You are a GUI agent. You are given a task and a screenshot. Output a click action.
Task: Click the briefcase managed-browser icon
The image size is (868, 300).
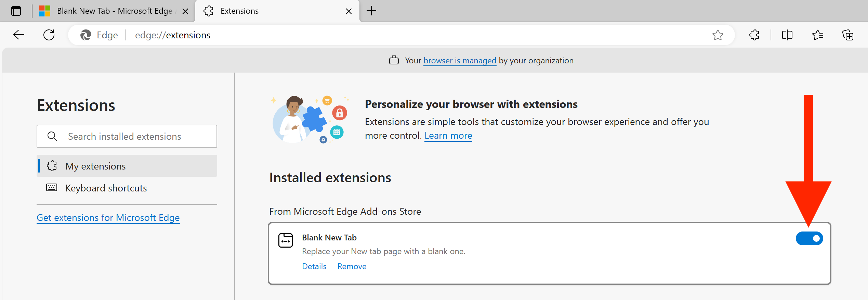tap(394, 60)
